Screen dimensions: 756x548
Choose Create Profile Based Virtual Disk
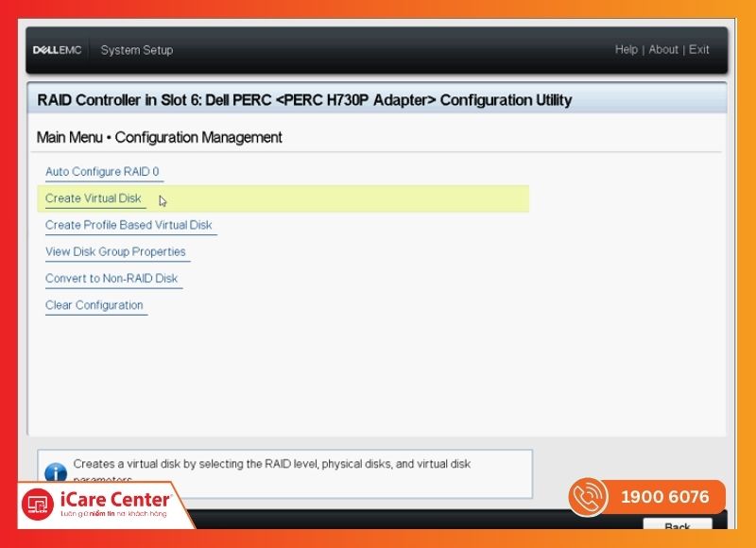(129, 225)
